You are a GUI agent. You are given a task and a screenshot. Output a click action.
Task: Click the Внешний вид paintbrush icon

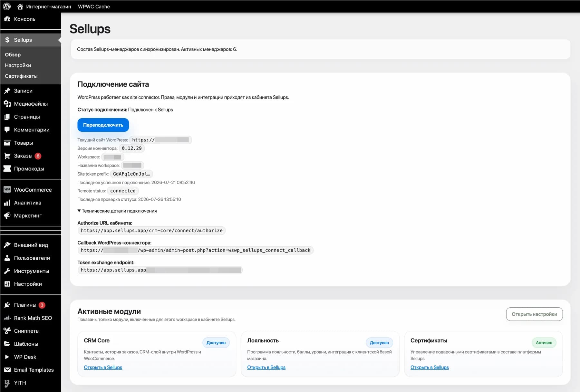coord(7,245)
